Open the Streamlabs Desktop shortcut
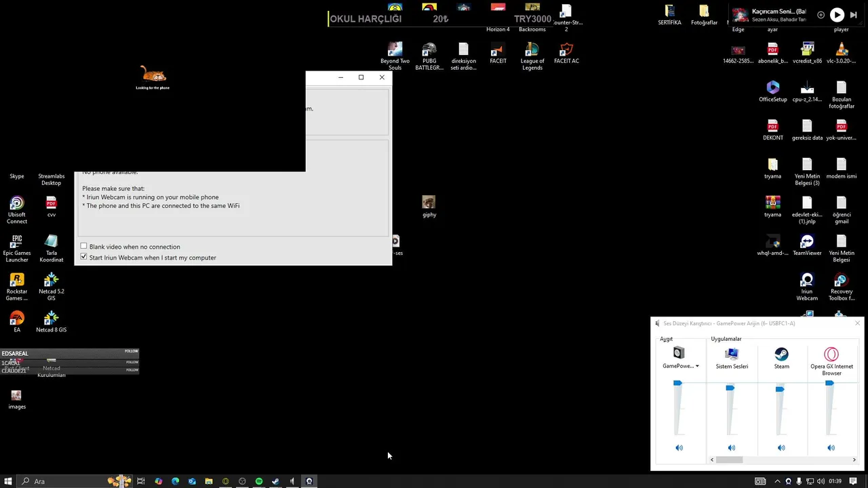Screen dimensions: 868x488 pos(51,179)
